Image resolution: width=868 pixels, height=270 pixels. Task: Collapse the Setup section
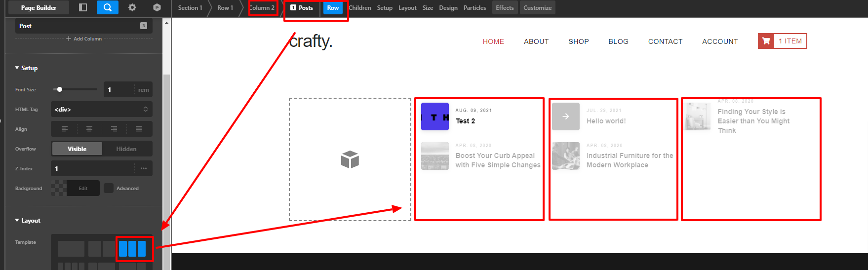pyautogui.click(x=26, y=68)
